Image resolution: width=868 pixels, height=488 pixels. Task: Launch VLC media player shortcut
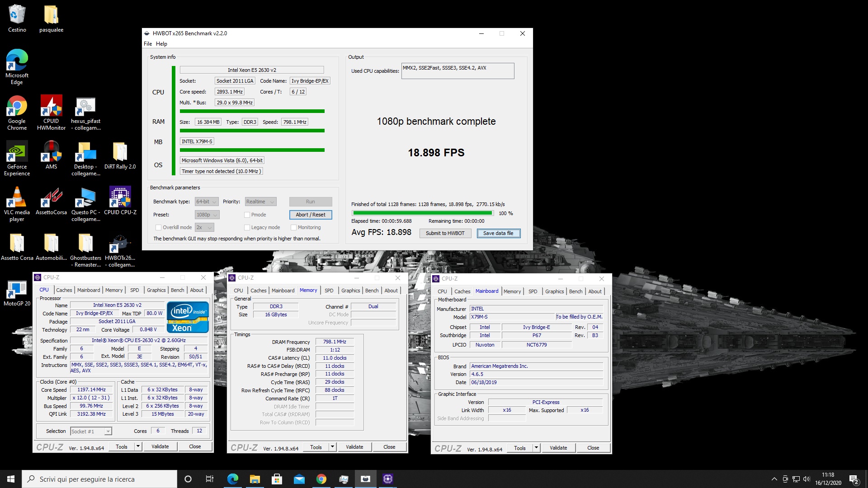[17, 204]
